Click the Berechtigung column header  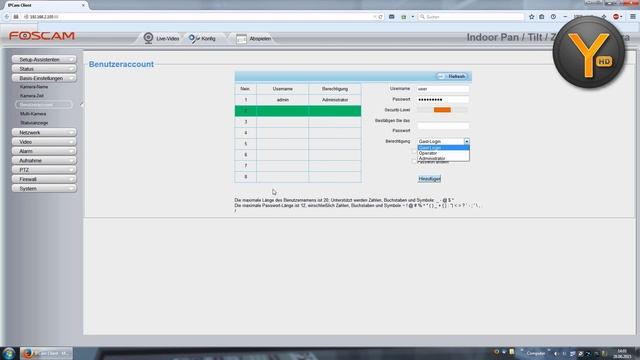tap(335, 89)
